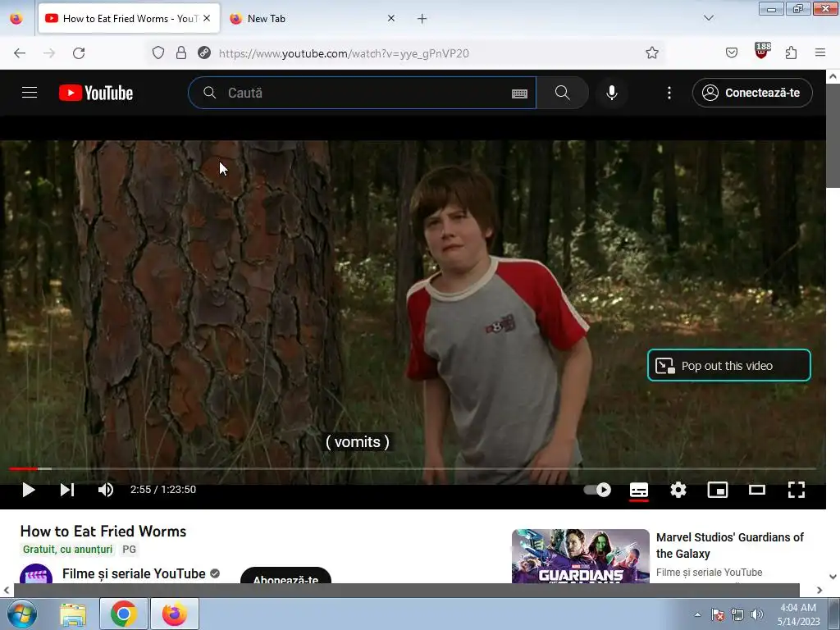Screen dimensions: 840x630
Task: Switch to theater mode
Action: pos(757,490)
